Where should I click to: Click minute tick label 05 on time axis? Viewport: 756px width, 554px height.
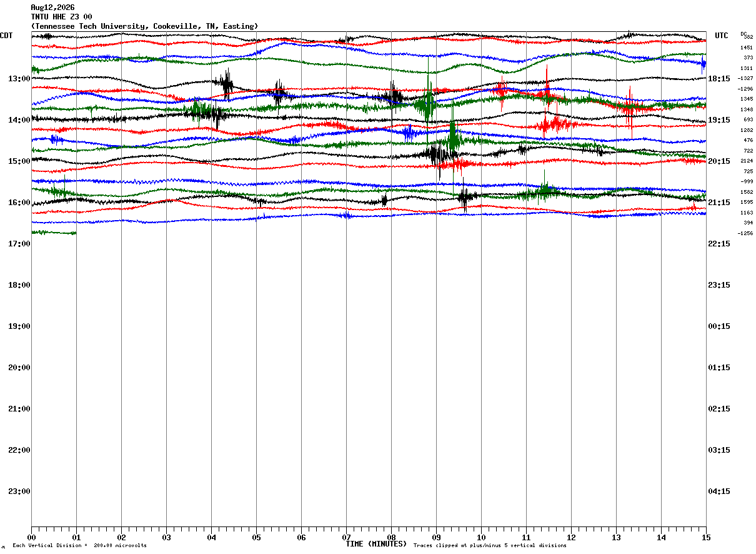(x=256, y=537)
